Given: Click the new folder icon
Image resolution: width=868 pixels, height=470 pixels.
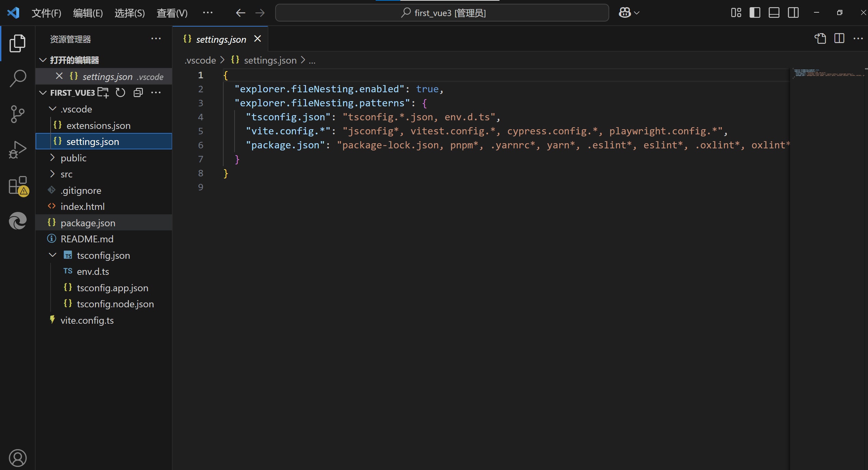Looking at the screenshot, I should (103, 93).
